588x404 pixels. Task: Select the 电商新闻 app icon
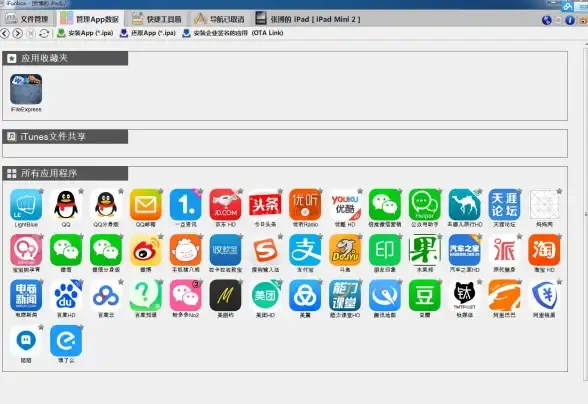pos(26,295)
